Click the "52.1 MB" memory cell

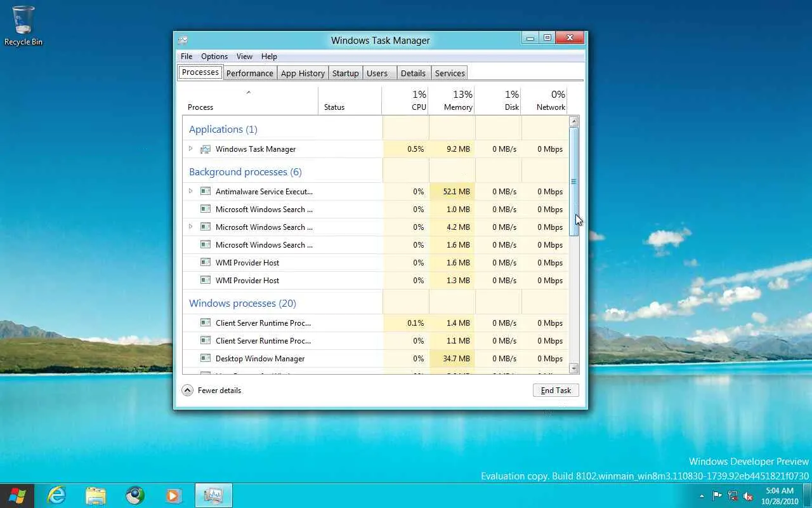[452, 191]
